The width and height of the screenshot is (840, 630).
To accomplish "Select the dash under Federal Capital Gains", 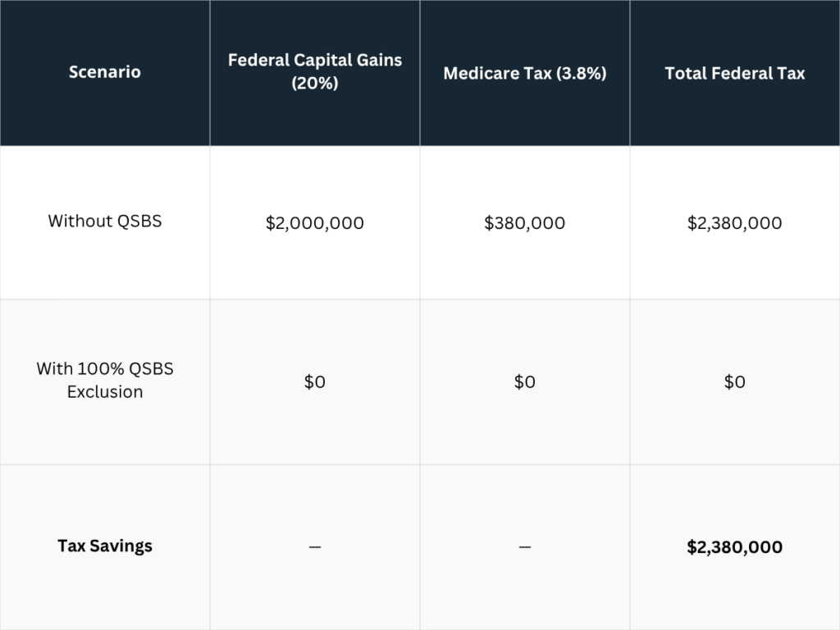I will tap(315, 547).
